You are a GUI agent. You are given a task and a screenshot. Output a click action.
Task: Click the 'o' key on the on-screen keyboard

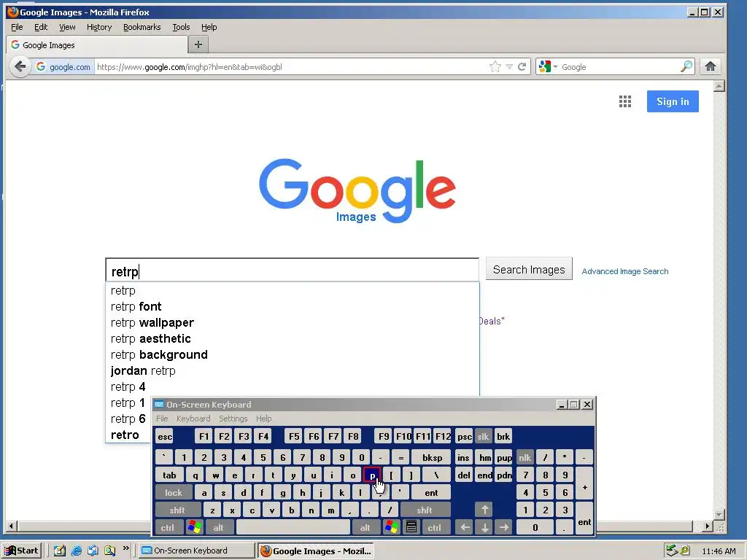point(352,475)
